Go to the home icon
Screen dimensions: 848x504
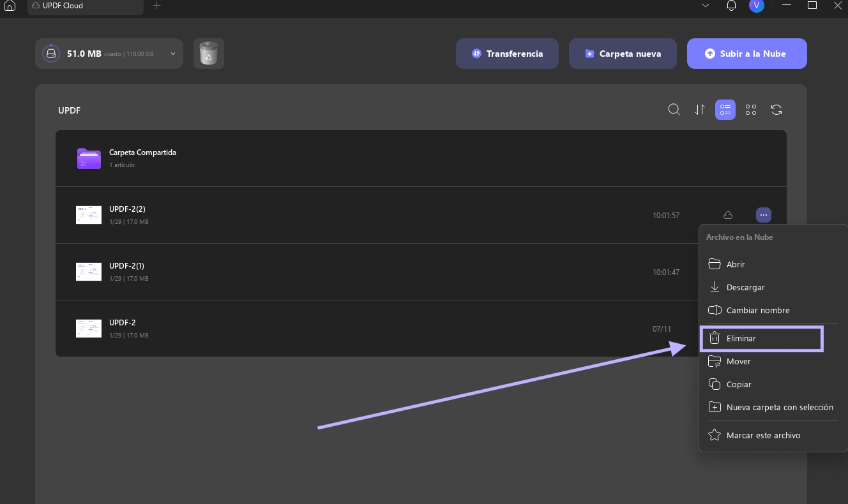tap(10, 6)
